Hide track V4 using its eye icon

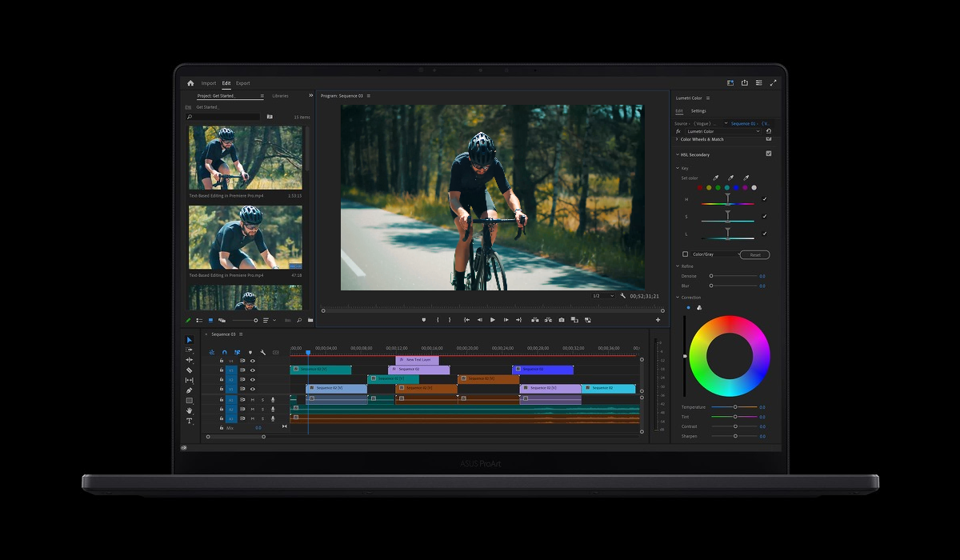[x=253, y=361]
